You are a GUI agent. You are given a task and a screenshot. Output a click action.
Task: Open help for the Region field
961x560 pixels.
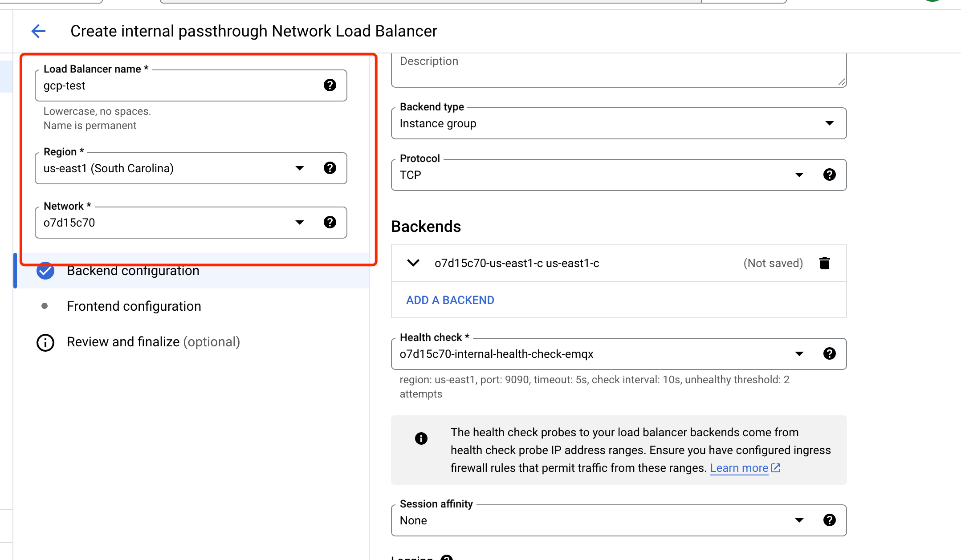tap(330, 168)
